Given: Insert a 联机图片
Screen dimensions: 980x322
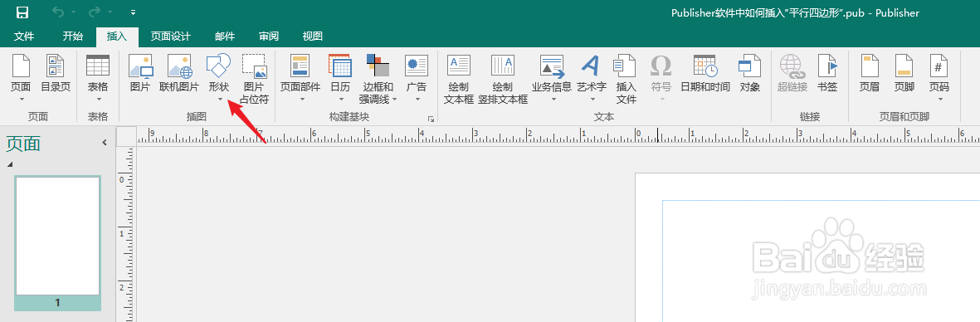Looking at the screenshot, I should [179, 74].
